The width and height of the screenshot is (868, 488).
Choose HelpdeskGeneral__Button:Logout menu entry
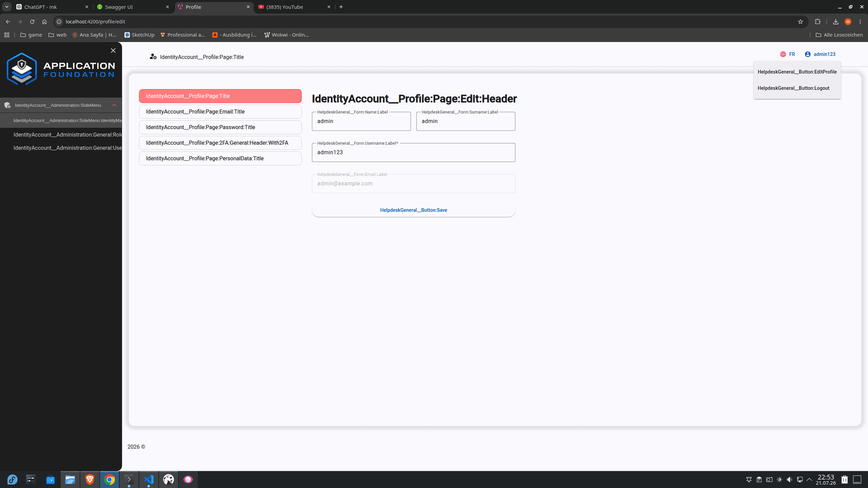(x=797, y=88)
